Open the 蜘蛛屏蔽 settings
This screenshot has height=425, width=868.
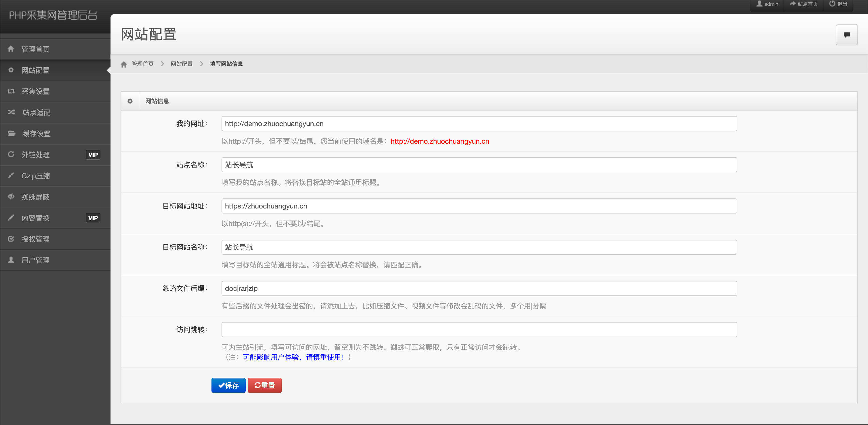[36, 197]
